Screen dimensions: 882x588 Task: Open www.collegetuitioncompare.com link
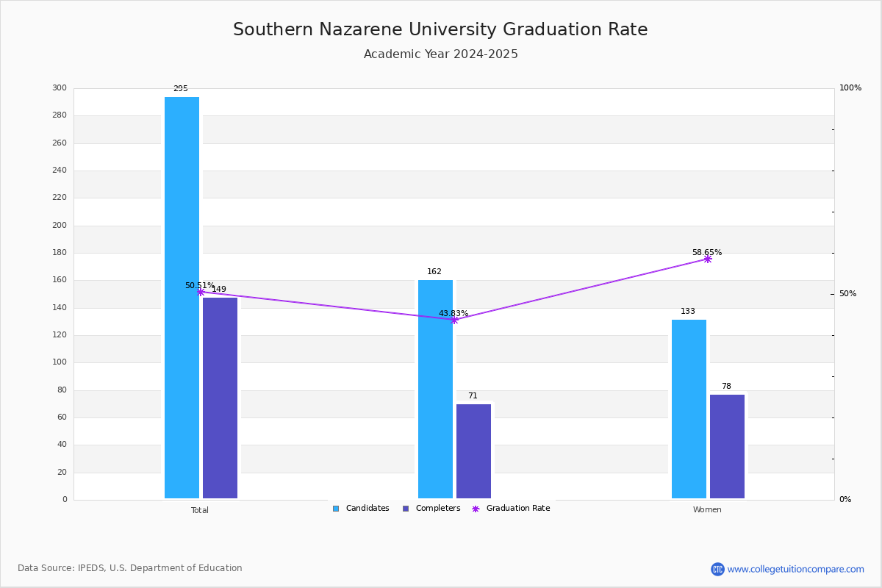(795, 569)
